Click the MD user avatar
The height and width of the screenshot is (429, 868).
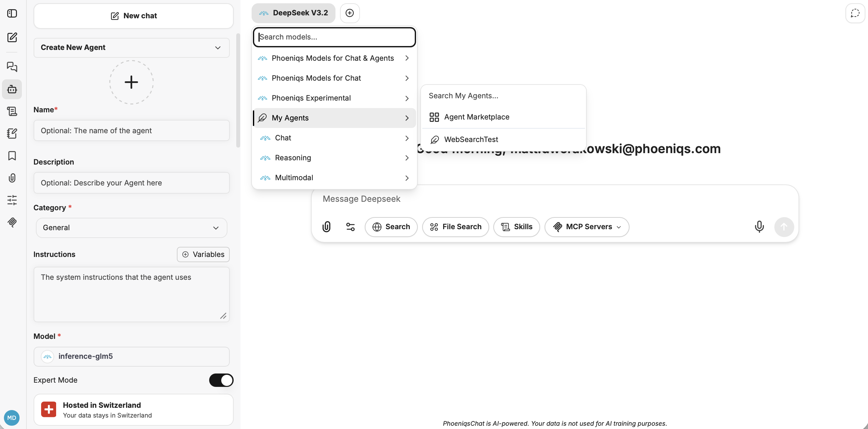[x=12, y=418]
